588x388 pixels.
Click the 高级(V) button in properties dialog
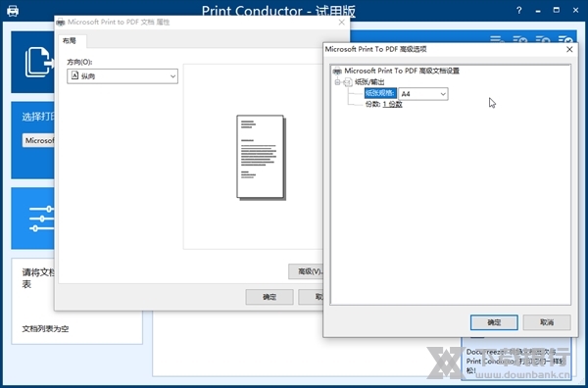tap(306, 271)
